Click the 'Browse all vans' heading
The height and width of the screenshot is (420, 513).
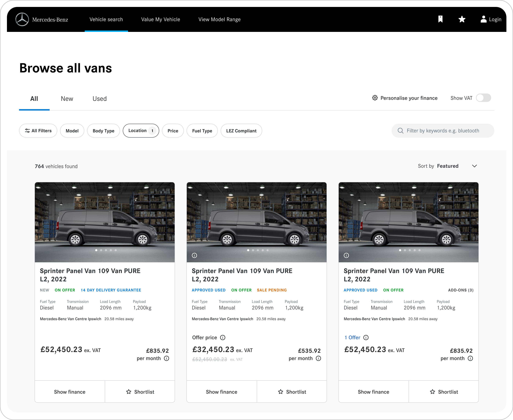(66, 68)
